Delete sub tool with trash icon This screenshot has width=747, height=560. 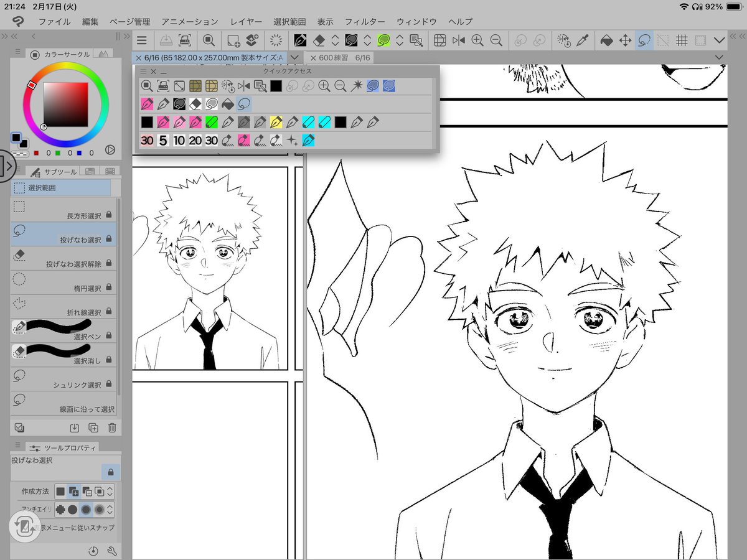112,427
